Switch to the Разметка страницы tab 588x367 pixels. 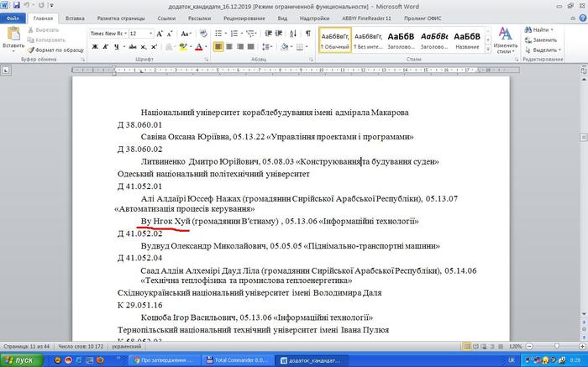coord(121,18)
